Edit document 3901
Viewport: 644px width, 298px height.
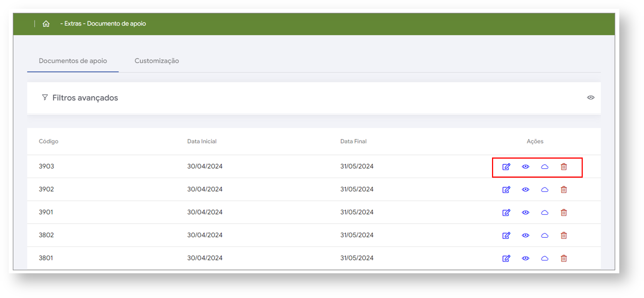pos(506,213)
